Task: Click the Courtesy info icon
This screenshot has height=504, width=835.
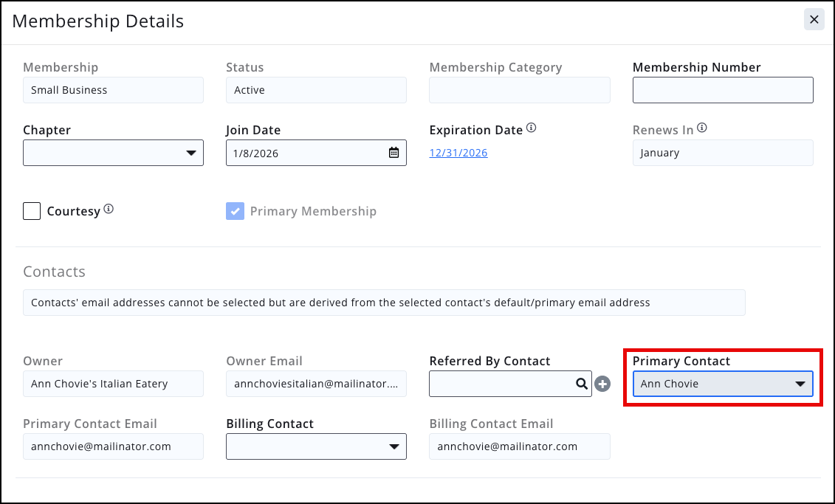Action: pos(109,209)
